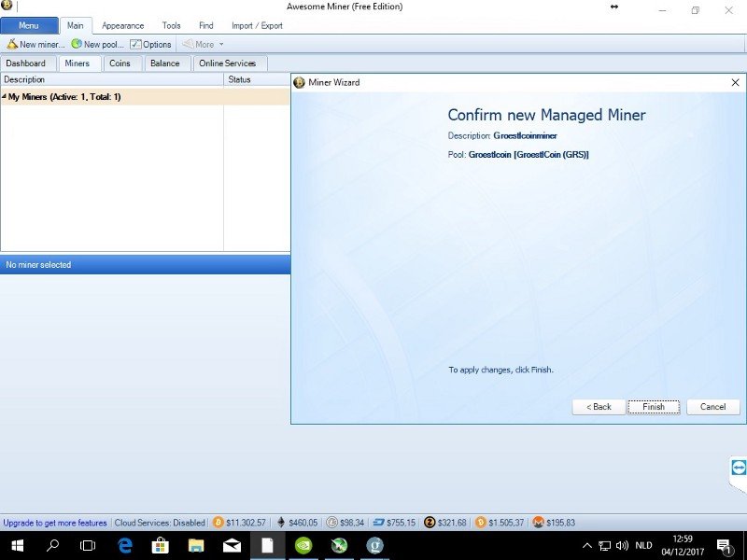The height and width of the screenshot is (560, 747).
Task: Click the Groestlcoin g taskbar icon
Action: click(x=375, y=545)
